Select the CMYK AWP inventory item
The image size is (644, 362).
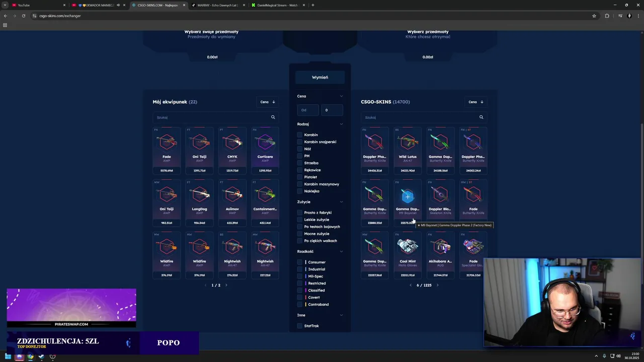(232, 150)
